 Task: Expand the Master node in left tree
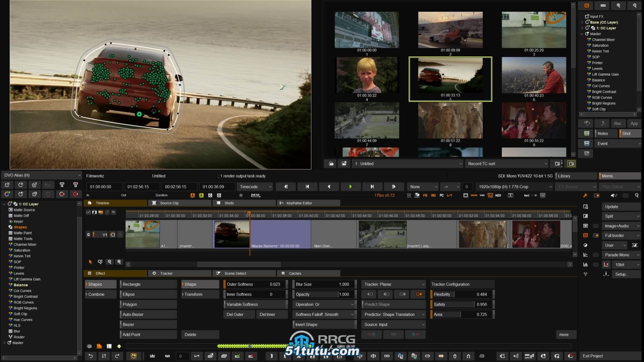4,343
